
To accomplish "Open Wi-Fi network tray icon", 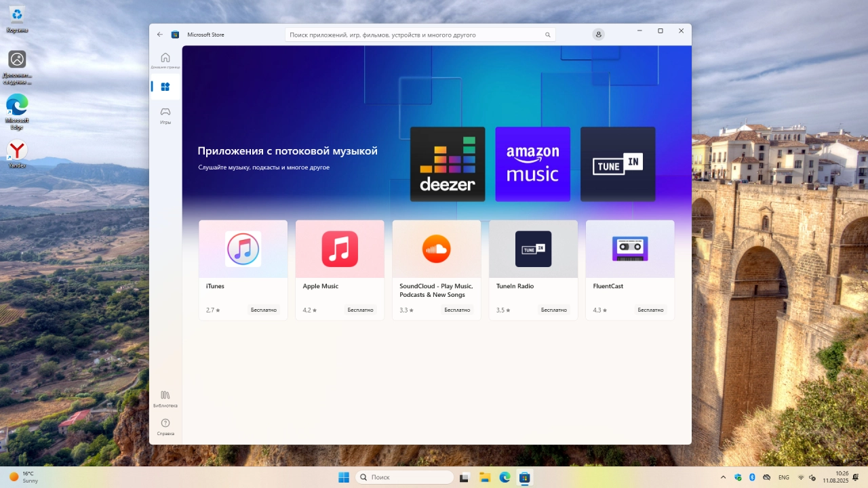I will [801, 477].
